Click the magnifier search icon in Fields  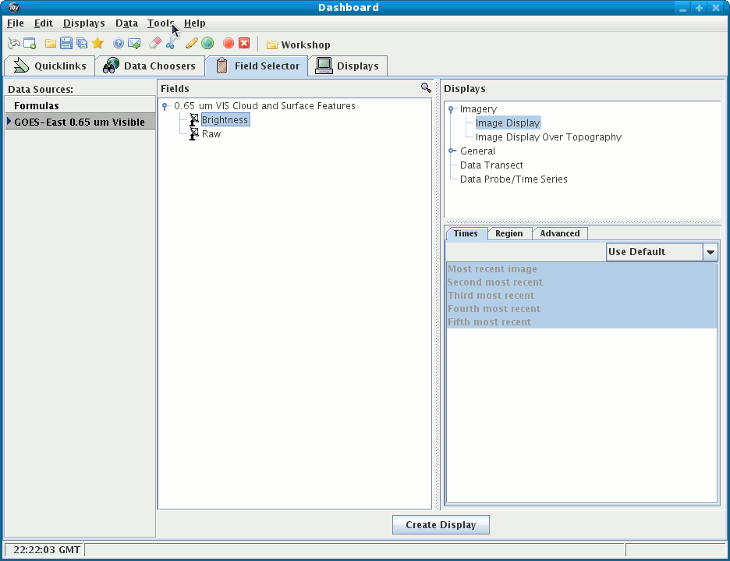[426, 88]
